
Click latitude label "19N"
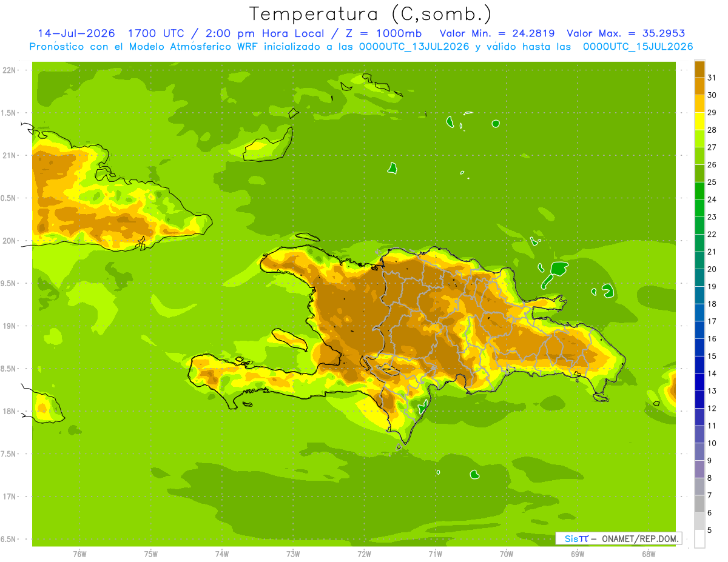tap(10, 326)
